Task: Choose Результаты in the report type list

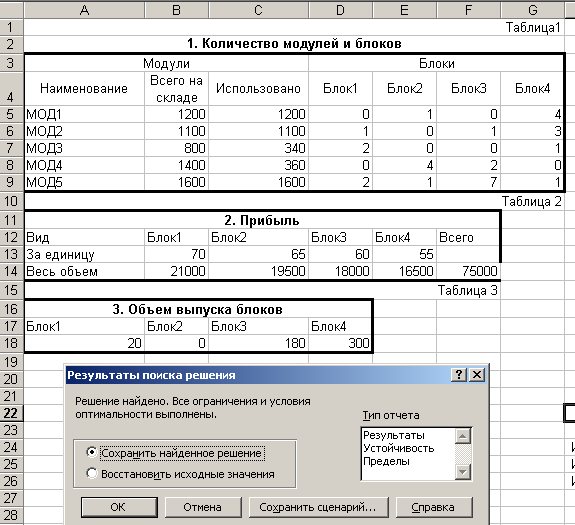Action: 394,435
